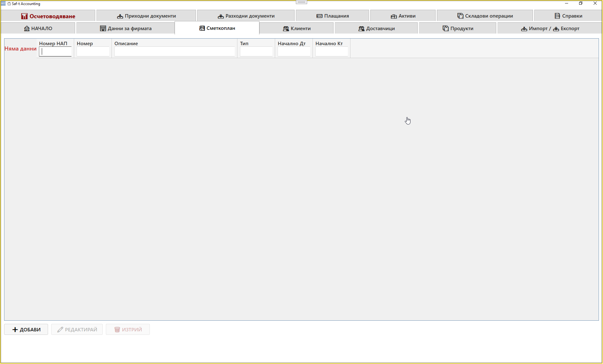Go to the Активи tab
This screenshot has height=364, width=603.
click(x=403, y=16)
